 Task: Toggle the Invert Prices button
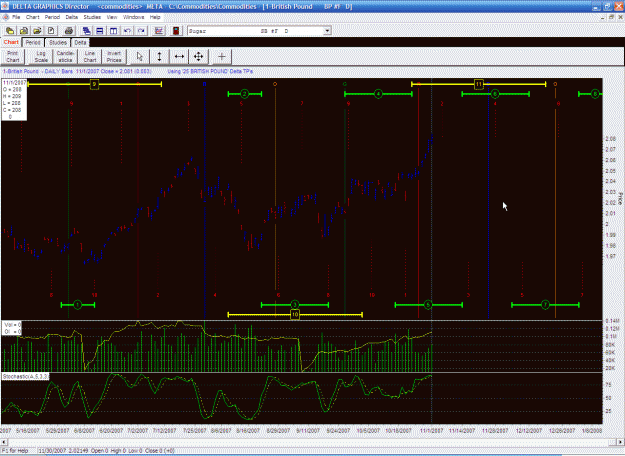click(114, 57)
